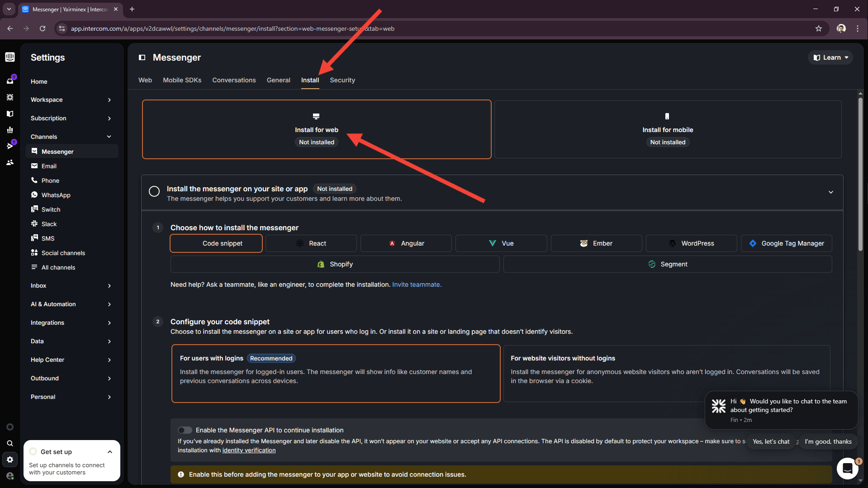Viewport: 868px width, 488px height.
Task: Select the Install for mobile card
Action: click(668, 129)
